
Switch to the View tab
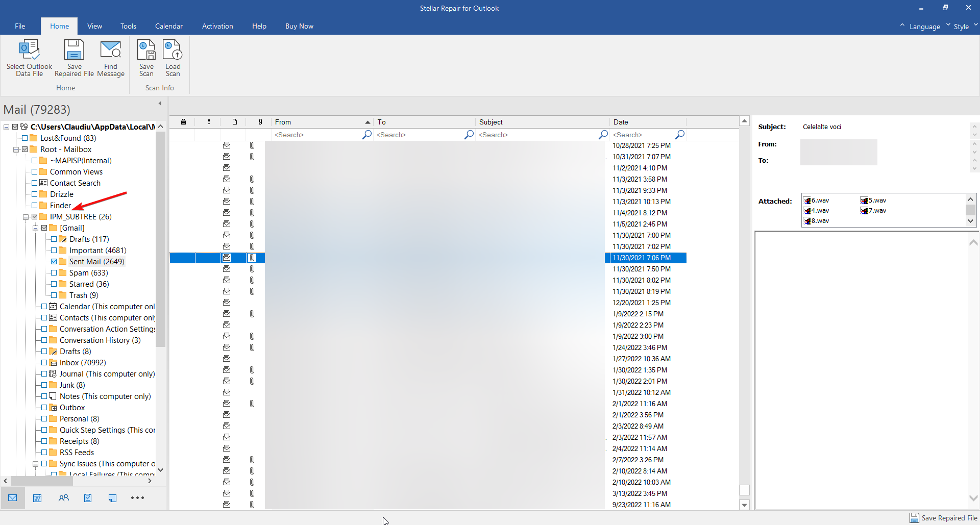(94, 26)
